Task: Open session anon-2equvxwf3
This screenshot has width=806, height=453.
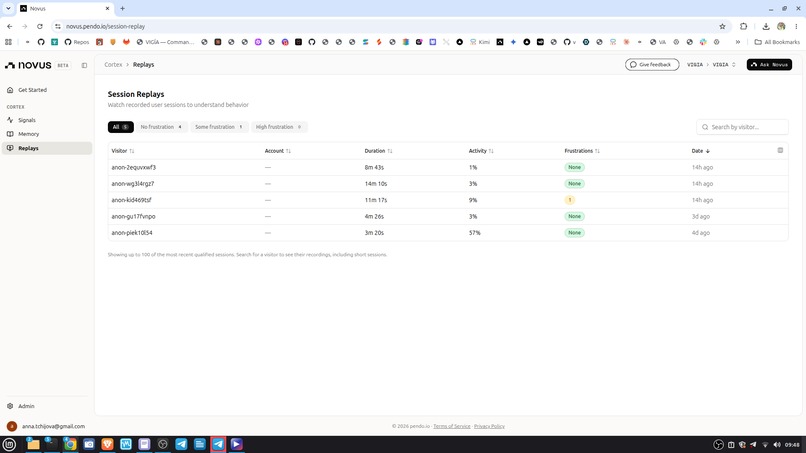Action: [x=448, y=168]
